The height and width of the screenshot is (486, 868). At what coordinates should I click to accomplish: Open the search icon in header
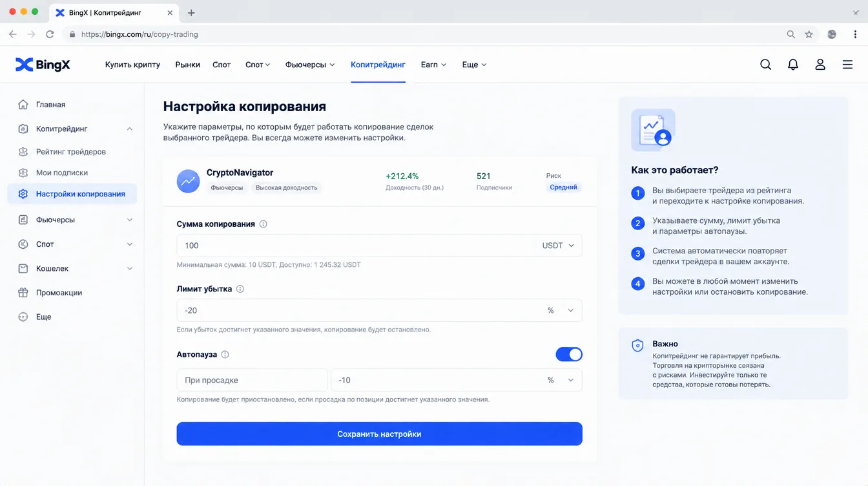(x=765, y=65)
